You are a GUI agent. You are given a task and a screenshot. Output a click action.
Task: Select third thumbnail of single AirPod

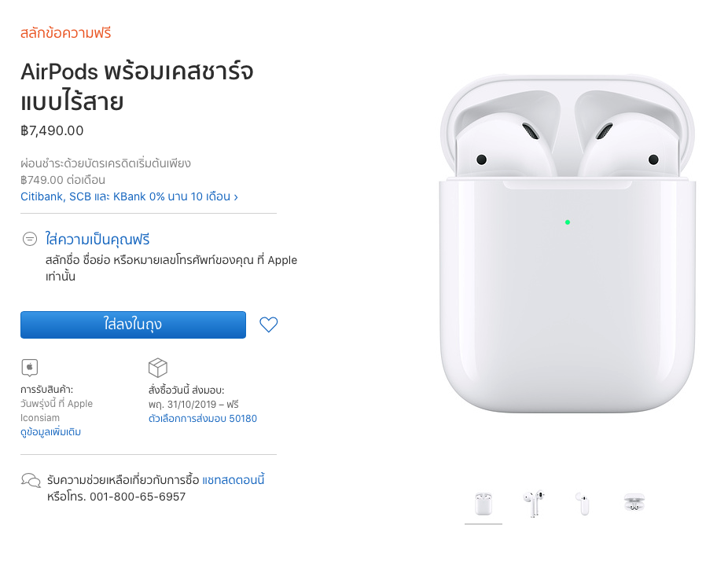(x=583, y=504)
